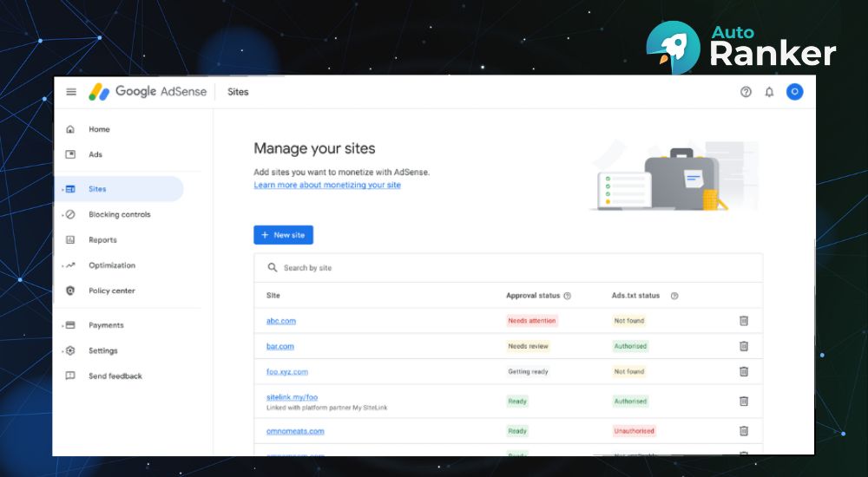The height and width of the screenshot is (477, 868).
Task: Open Blocking controls in the sidebar
Action: tap(120, 215)
